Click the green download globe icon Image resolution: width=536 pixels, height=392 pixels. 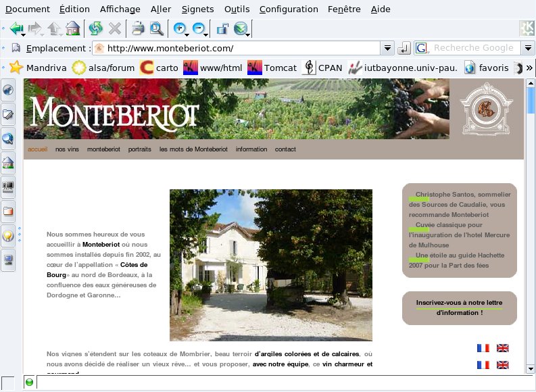coord(241,28)
